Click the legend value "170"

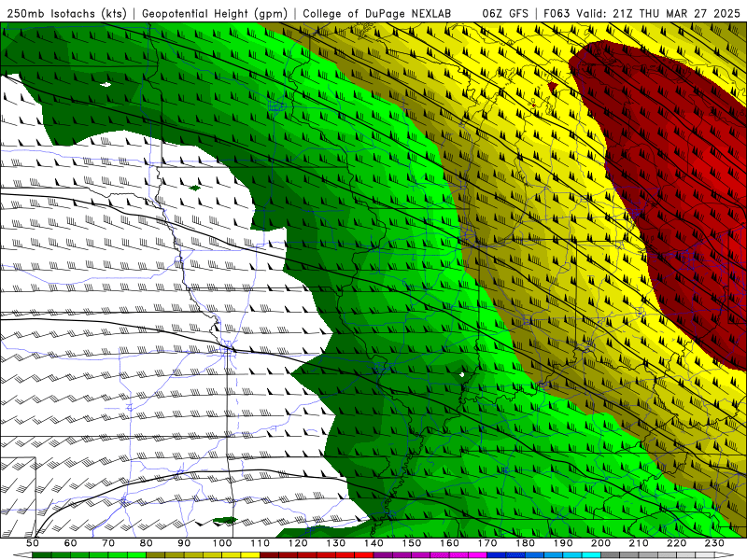click(x=486, y=543)
